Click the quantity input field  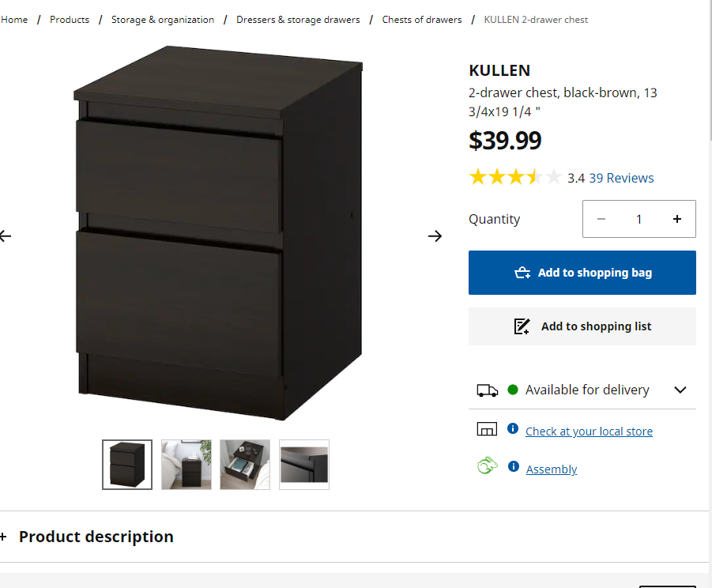[639, 219]
